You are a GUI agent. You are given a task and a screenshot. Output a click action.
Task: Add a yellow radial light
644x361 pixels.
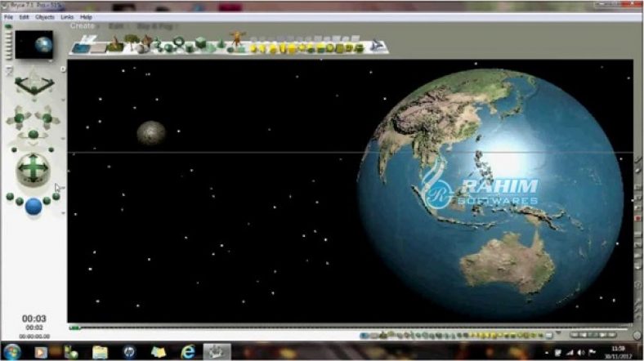[254, 49]
